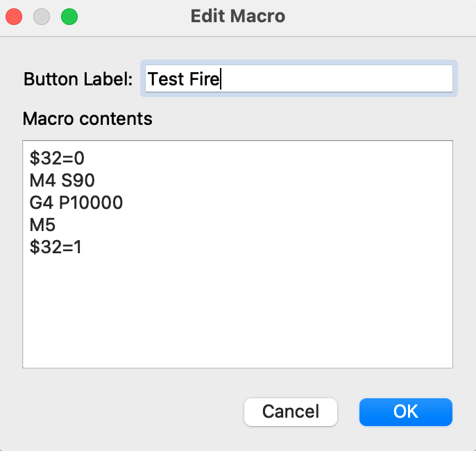
Task: Click the Edit Macro window title
Action: coord(238,16)
